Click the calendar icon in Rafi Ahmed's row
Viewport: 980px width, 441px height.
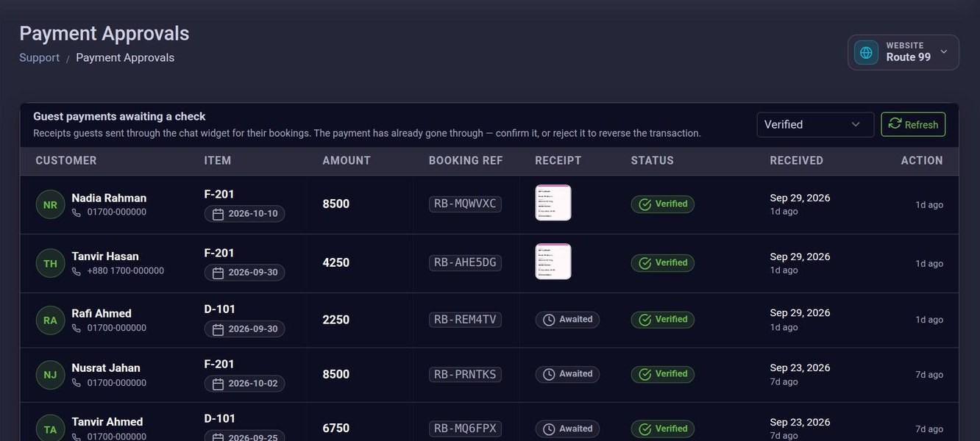point(218,329)
